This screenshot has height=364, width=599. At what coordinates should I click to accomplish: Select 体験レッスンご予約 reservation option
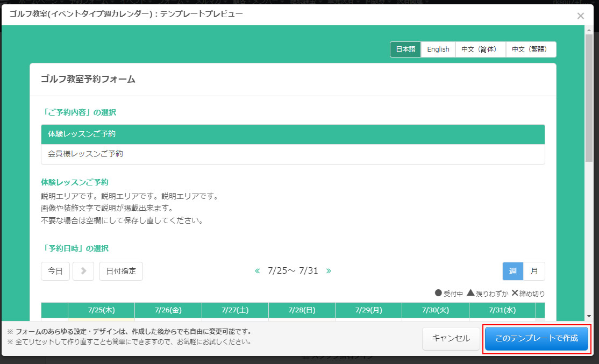293,134
